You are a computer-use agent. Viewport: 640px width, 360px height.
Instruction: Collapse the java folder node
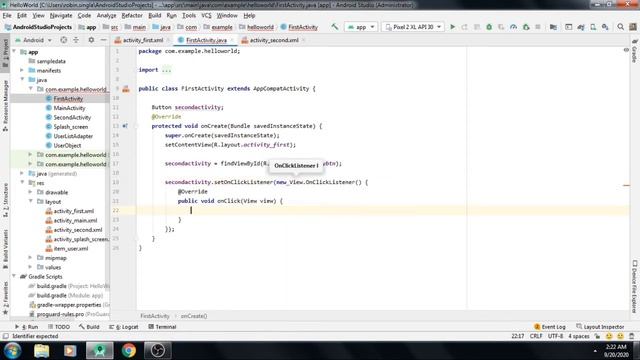[22, 80]
